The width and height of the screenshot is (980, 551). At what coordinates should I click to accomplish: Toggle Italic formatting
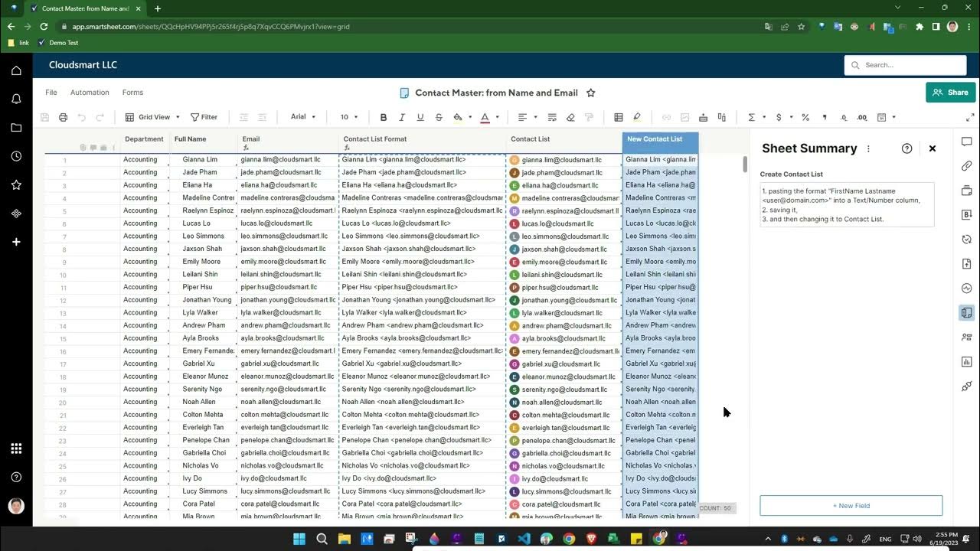click(402, 117)
